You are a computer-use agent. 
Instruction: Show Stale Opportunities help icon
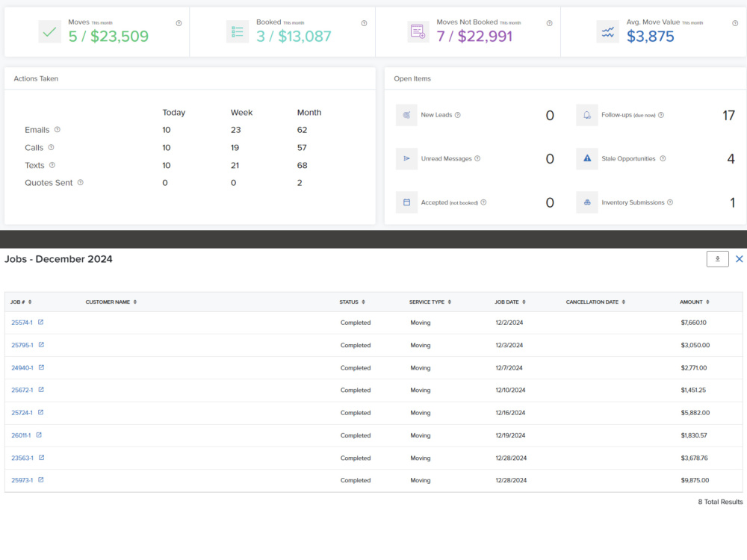point(663,158)
